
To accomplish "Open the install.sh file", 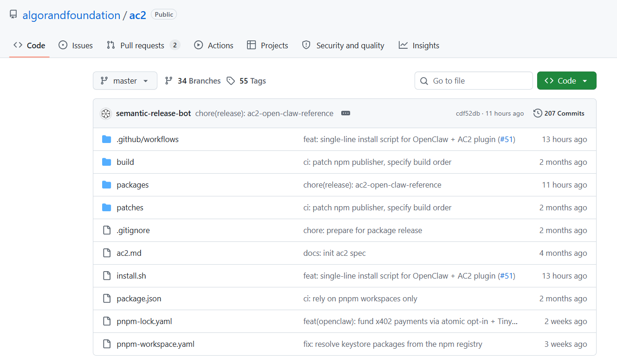I will click(131, 276).
